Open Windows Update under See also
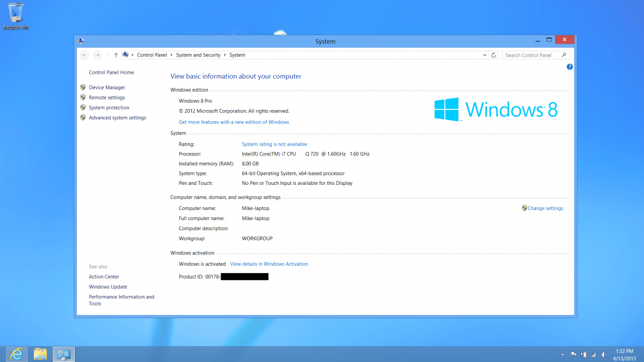 (108, 287)
